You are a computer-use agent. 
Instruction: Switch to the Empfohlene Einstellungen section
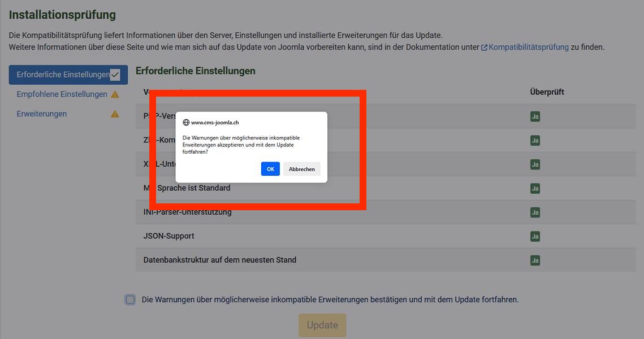click(x=62, y=94)
